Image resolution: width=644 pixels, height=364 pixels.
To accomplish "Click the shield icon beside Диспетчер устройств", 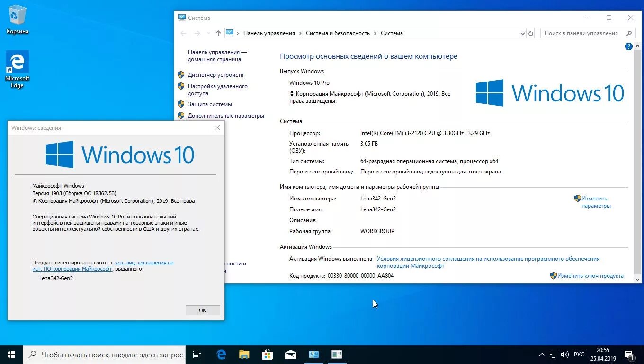I will click(x=181, y=74).
